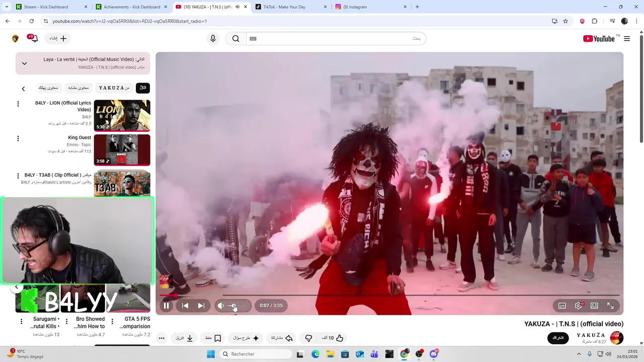Open B4LY - LION thumbnail
This screenshot has height=362, width=644.
(122, 115)
